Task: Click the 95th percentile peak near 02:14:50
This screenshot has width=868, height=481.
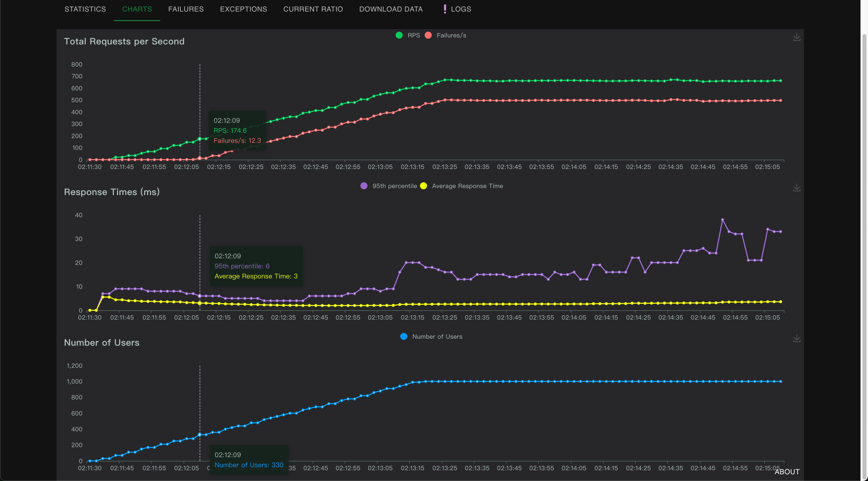Action: click(x=722, y=220)
